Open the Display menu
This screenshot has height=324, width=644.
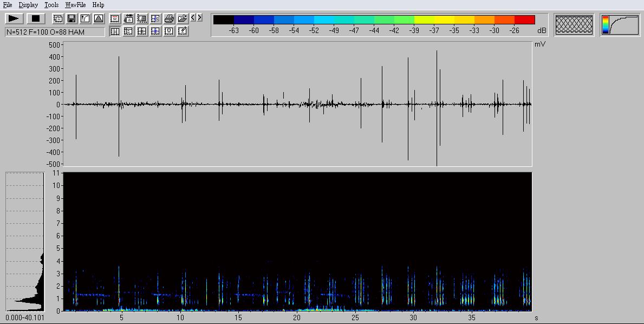point(28,5)
